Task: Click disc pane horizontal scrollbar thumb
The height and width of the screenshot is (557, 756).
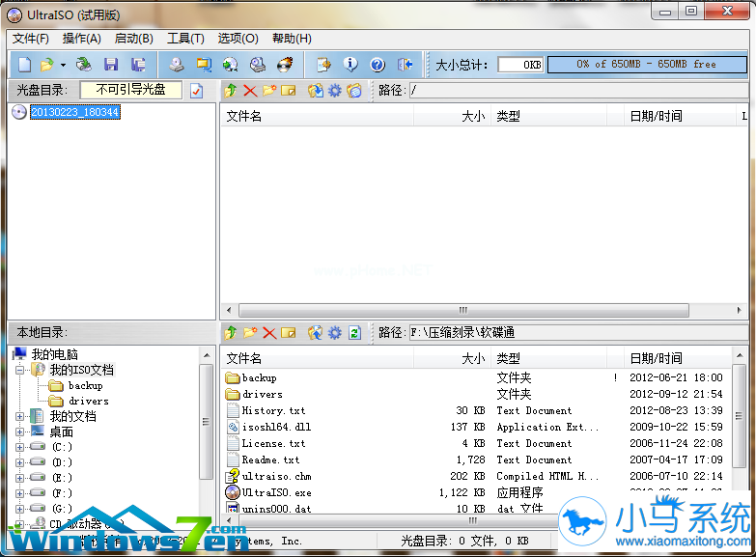Action: 463,310
